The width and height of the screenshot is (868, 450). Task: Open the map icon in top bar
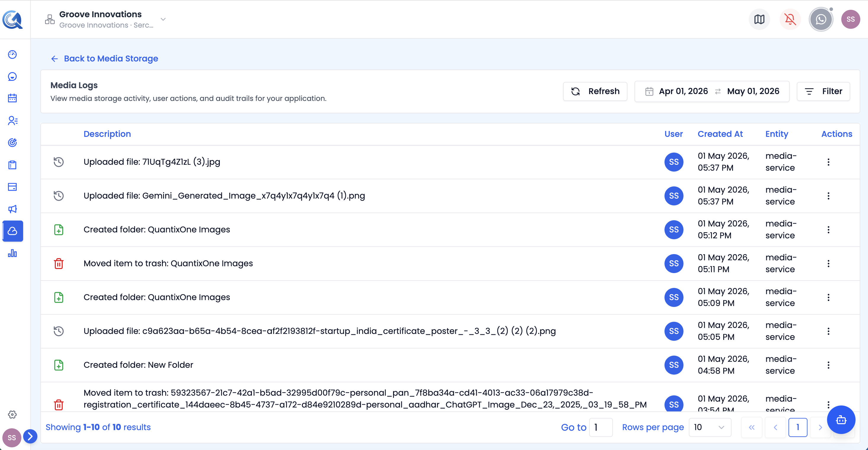point(759,19)
